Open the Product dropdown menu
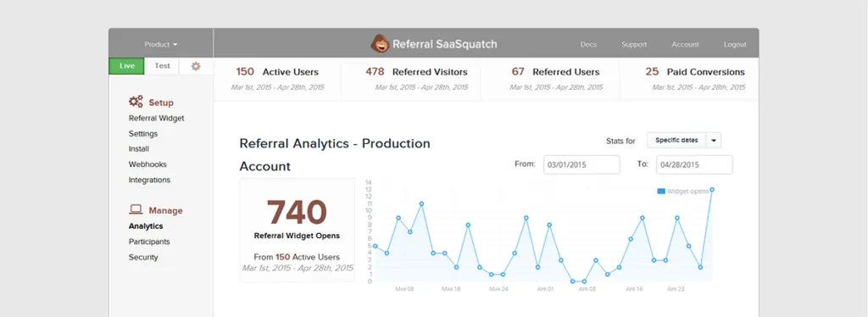 (161, 44)
